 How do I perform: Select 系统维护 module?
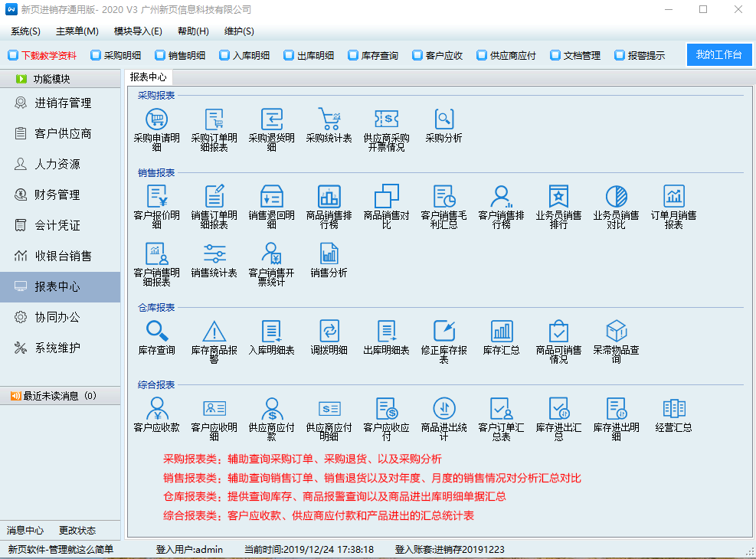61,348
